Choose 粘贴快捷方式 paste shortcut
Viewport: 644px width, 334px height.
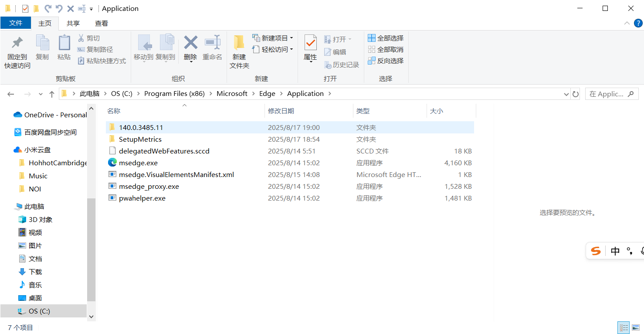(102, 61)
